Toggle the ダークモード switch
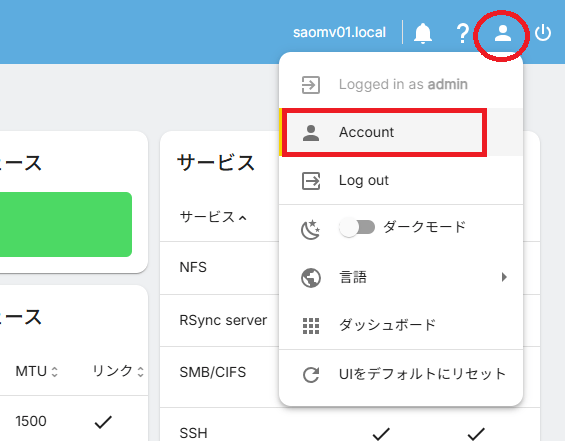565x441 pixels. coord(357,227)
